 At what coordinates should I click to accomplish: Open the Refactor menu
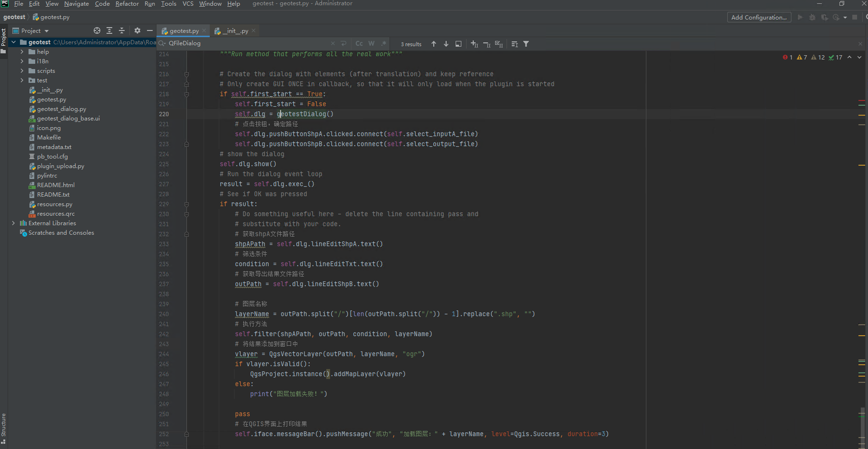point(127,4)
